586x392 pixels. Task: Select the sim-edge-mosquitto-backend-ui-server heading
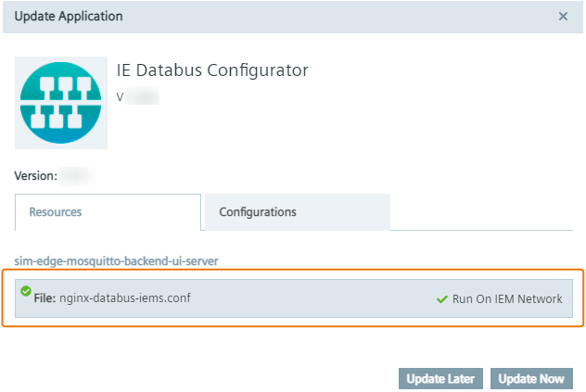(116, 261)
